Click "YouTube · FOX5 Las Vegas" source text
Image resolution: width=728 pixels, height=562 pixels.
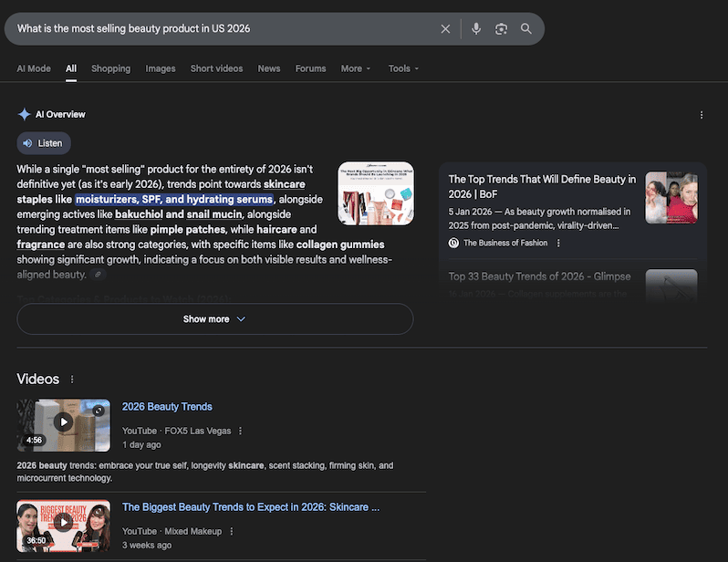[x=176, y=431]
